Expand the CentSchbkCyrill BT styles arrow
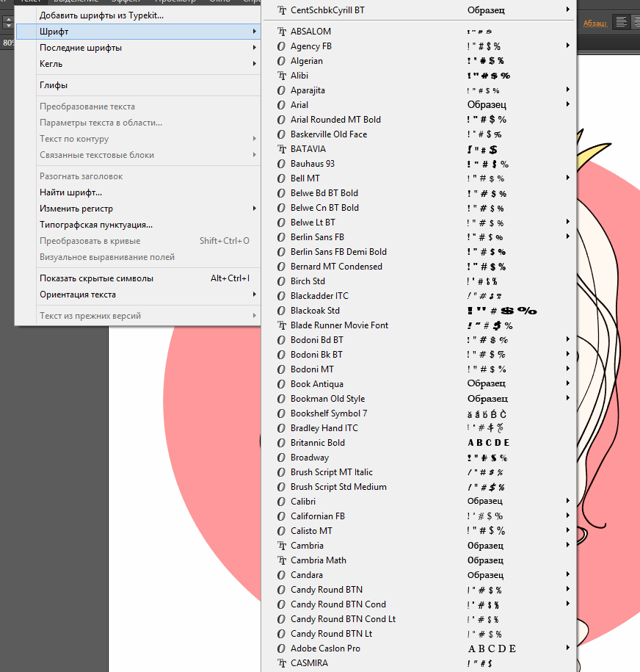The image size is (640, 672). [567, 10]
